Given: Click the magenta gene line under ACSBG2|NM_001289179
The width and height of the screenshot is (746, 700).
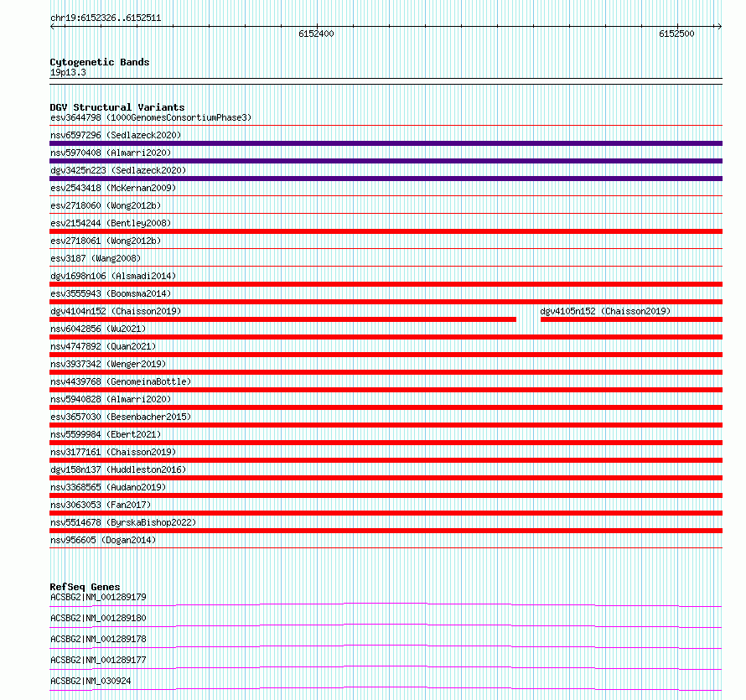Looking at the screenshot, I should tap(386, 604).
